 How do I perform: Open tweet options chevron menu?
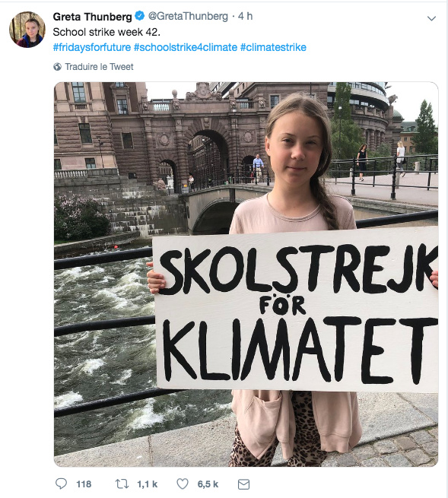[431, 18]
